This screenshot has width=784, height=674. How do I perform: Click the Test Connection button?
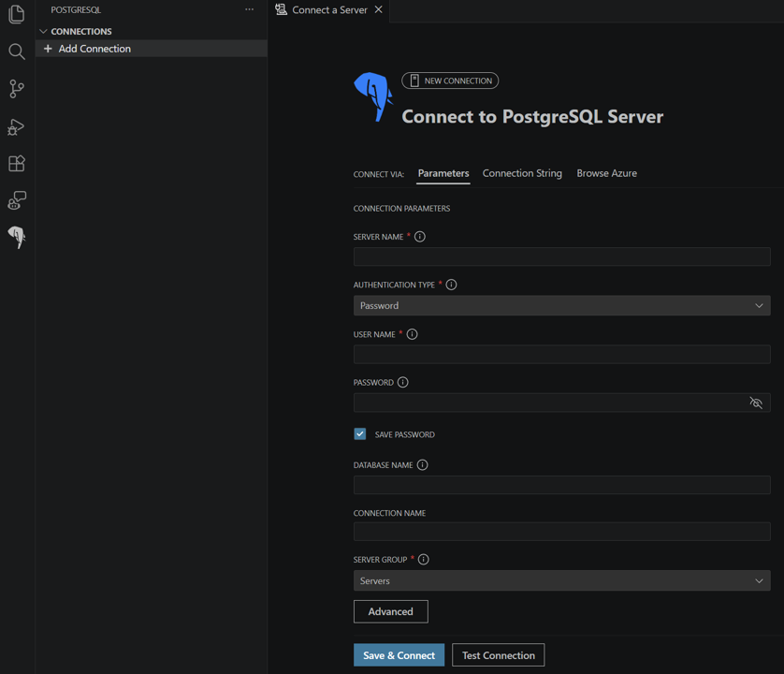pyautogui.click(x=498, y=655)
